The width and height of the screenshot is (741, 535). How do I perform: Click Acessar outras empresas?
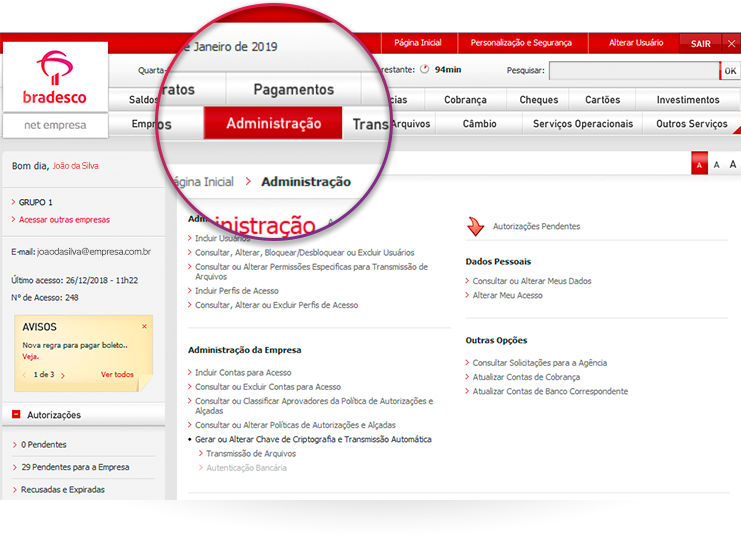[x=64, y=220]
